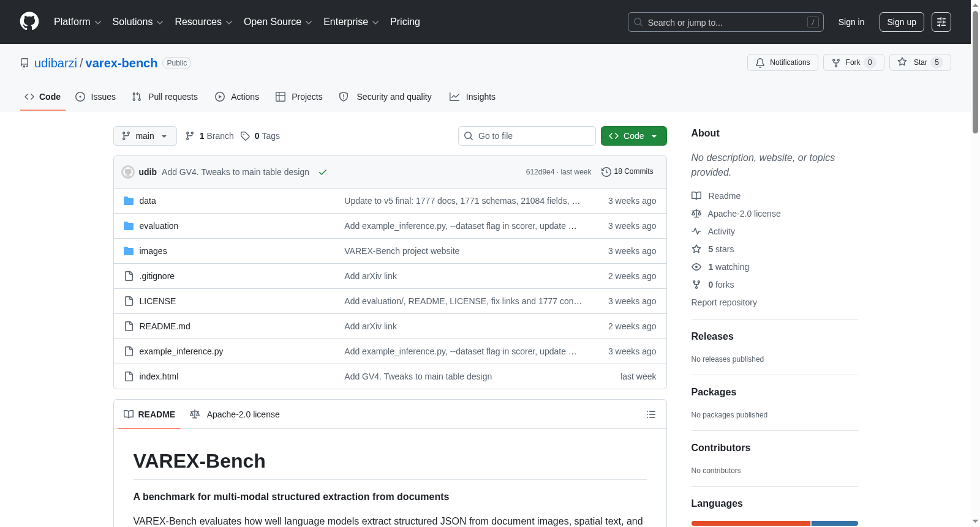Open the 612d9e4 commit hash link
This screenshot has height=527, width=980.
pos(540,172)
